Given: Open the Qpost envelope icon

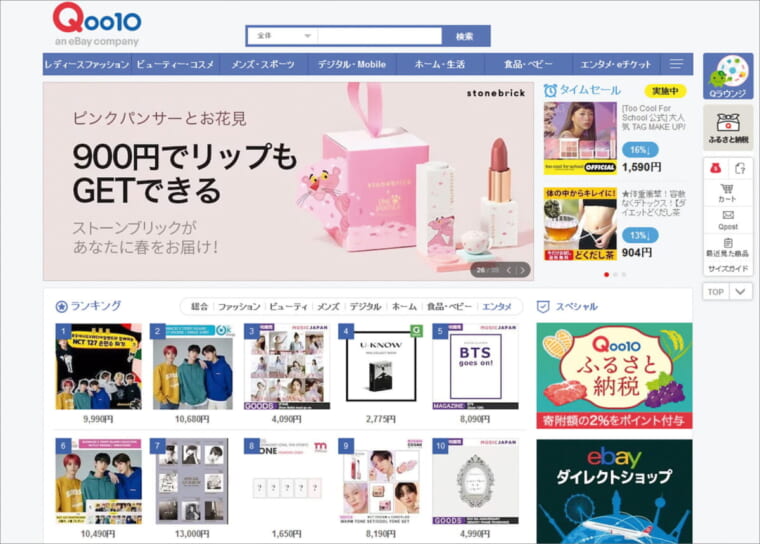Looking at the screenshot, I should 728,220.
